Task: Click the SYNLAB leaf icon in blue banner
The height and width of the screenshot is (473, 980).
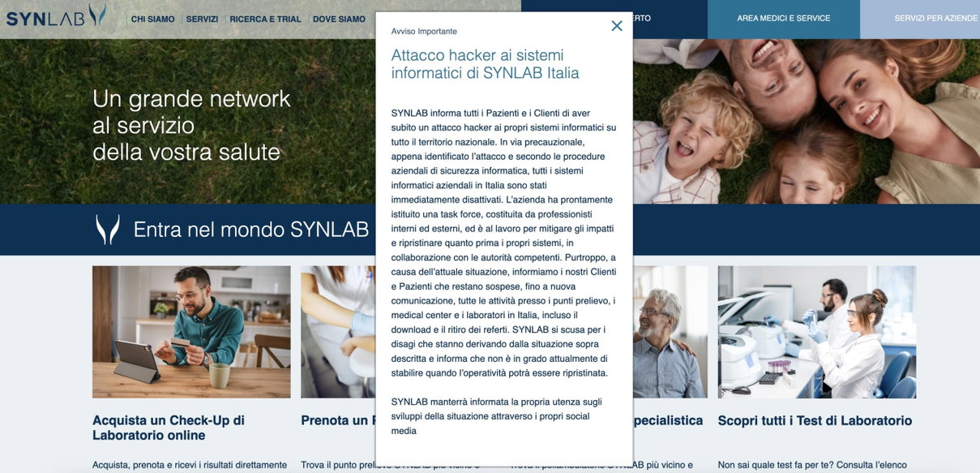Action: pos(108,230)
